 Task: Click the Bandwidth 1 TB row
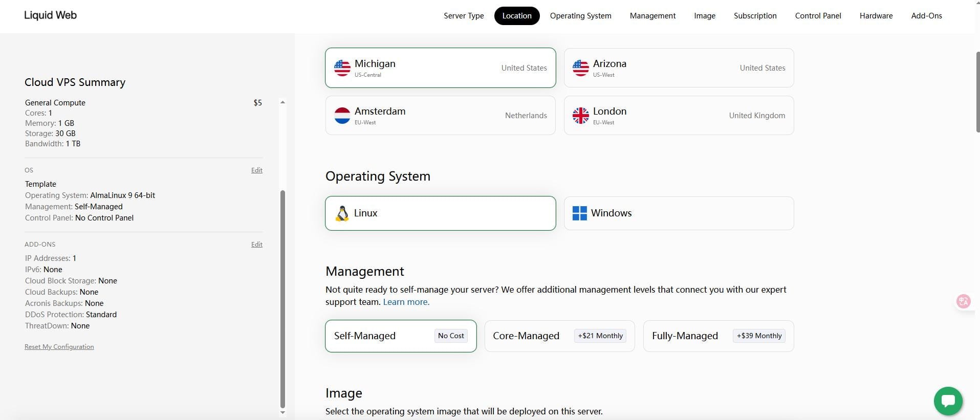click(53, 144)
